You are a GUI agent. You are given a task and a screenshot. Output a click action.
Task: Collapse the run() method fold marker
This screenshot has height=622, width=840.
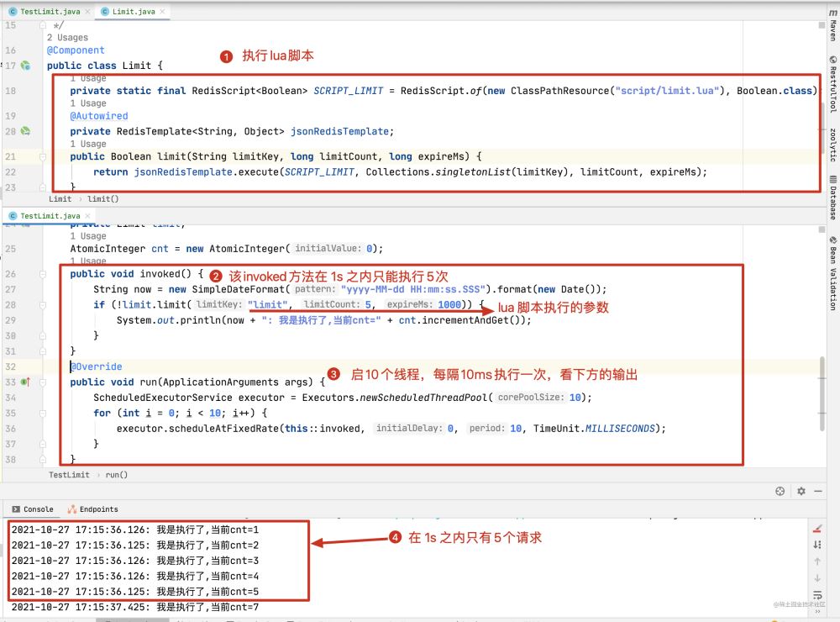[x=43, y=382]
